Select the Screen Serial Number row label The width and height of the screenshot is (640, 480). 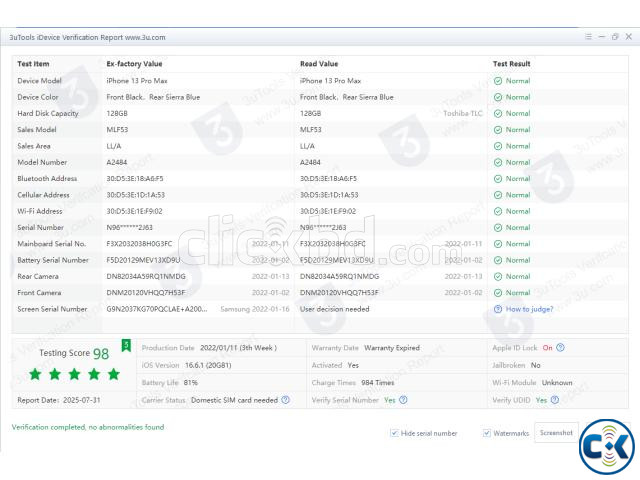[x=52, y=309]
